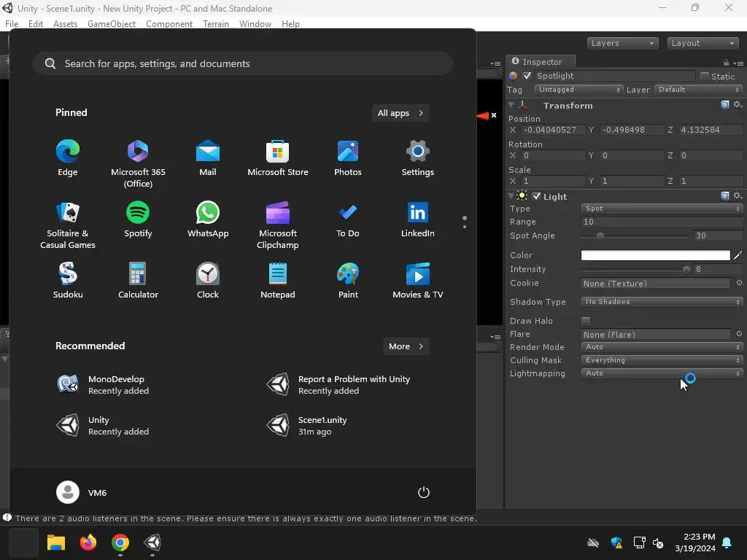Open Shadow Type dropdown
Viewport: 747px width, 560px height.
[662, 302]
